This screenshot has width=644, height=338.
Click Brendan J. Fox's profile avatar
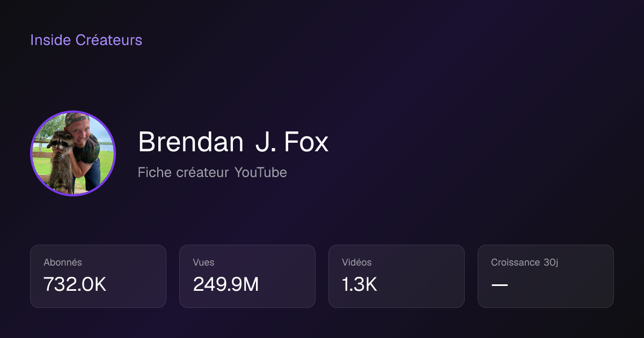(73, 153)
